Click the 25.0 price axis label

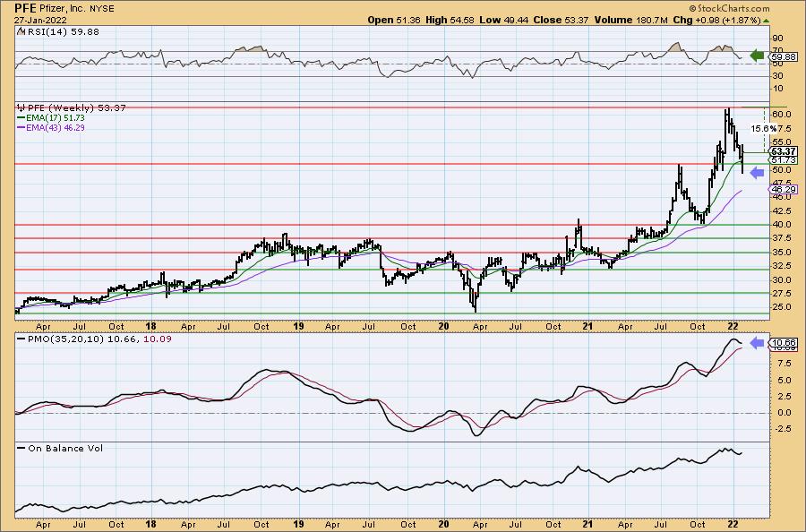tap(781, 307)
